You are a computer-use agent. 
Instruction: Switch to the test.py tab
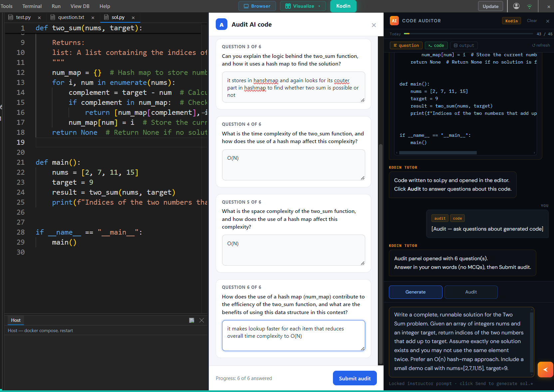pos(23,17)
